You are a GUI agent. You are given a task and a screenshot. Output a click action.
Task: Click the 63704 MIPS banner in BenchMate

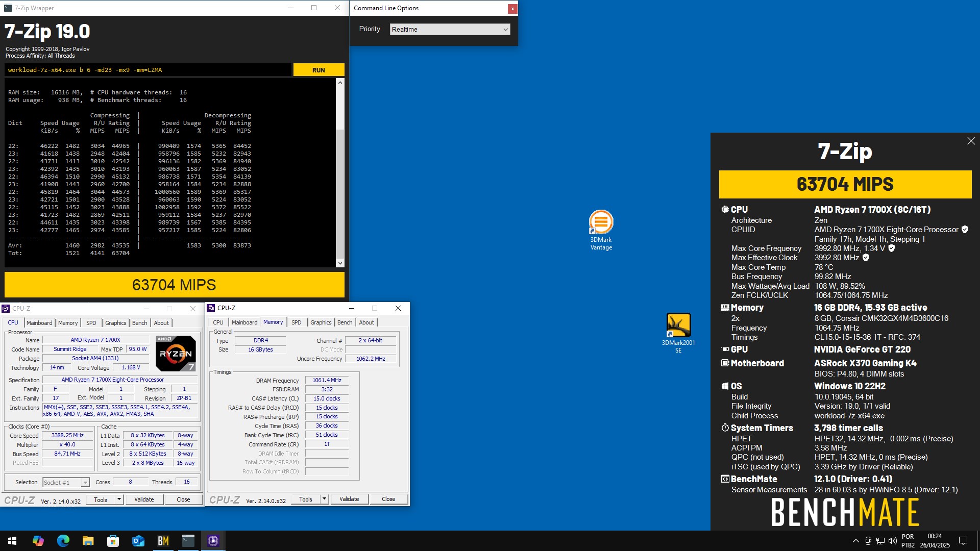click(845, 184)
